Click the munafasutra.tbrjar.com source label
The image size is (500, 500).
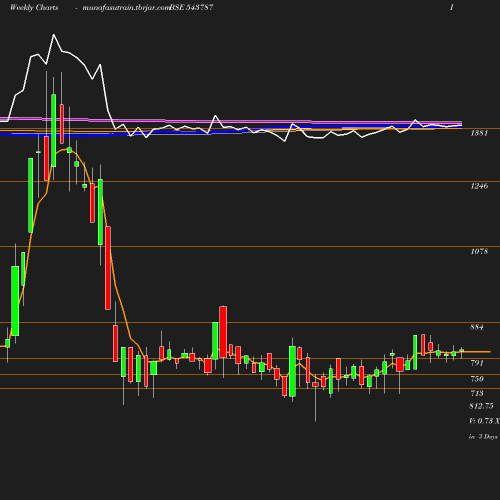tap(126, 8)
